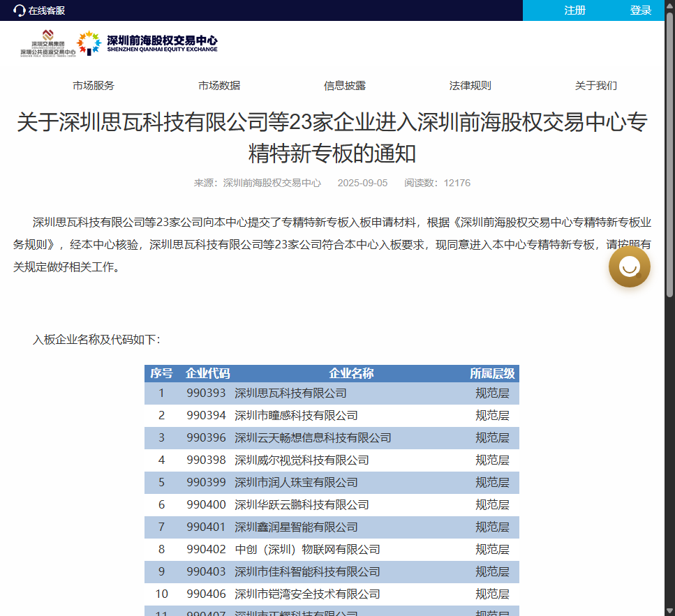Viewport: 675px width, 616px height.
Task: Click the read count 12176
Action: click(457, 183)
